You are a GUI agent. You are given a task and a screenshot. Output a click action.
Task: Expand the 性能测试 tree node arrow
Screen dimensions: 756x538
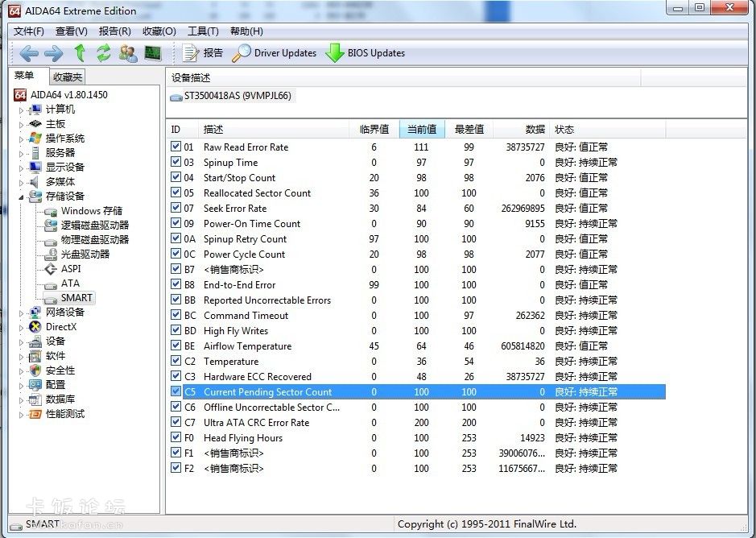21,414
